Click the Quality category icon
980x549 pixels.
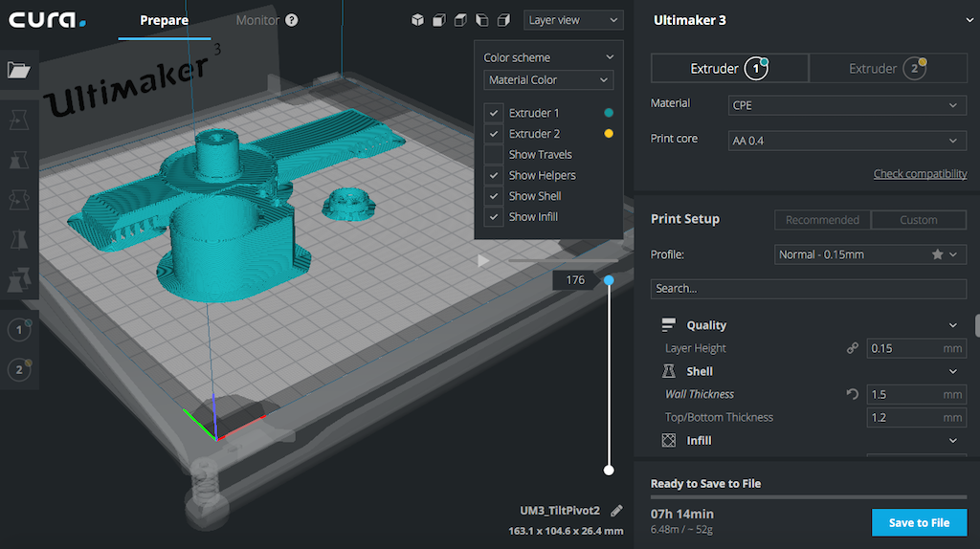(x=668, y=325)
